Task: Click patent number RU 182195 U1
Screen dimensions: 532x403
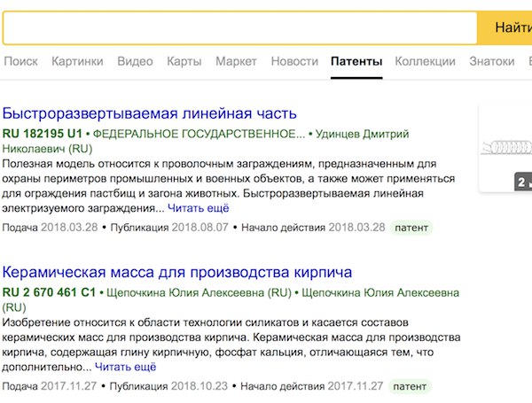Action: click(42, 134)
